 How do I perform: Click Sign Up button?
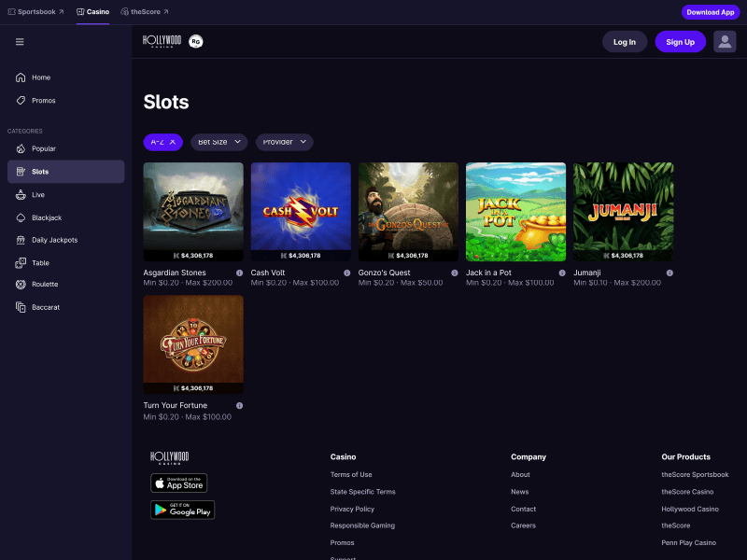[x=681, y=42]
